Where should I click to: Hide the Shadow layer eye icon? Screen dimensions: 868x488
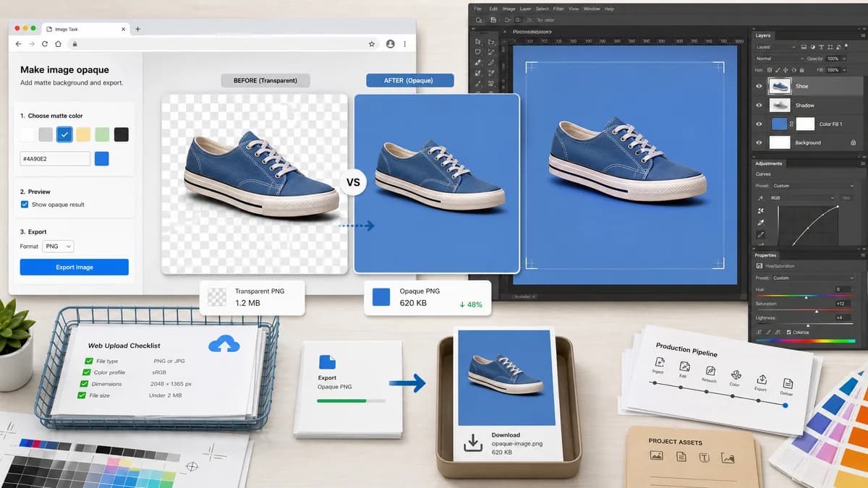click(x=759, y=106)
